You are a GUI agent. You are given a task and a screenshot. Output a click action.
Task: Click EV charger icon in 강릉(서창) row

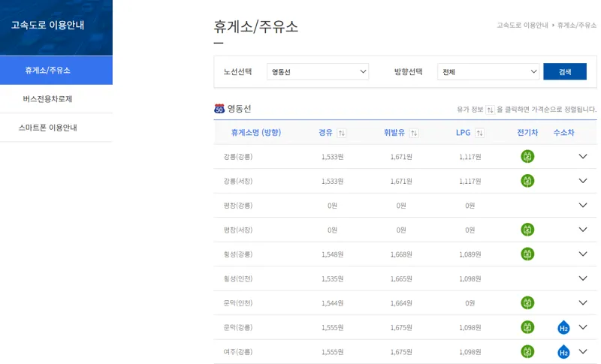(527, 181)
